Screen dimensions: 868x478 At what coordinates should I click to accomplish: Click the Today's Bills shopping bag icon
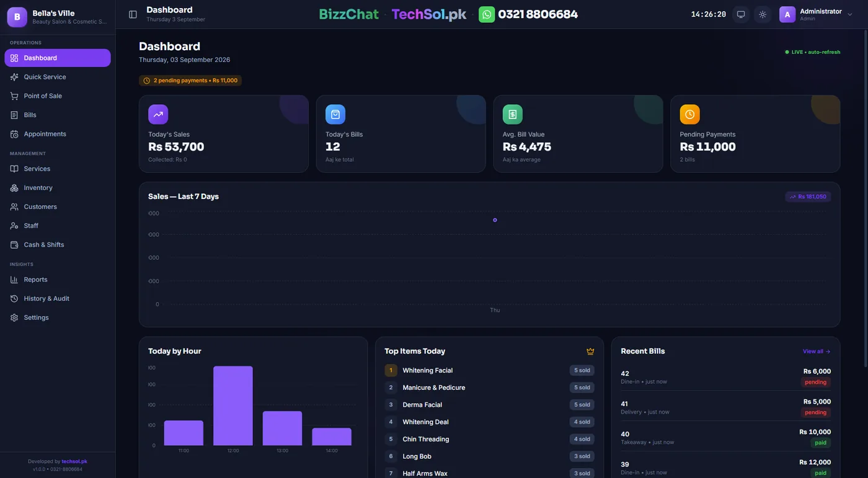335,114
